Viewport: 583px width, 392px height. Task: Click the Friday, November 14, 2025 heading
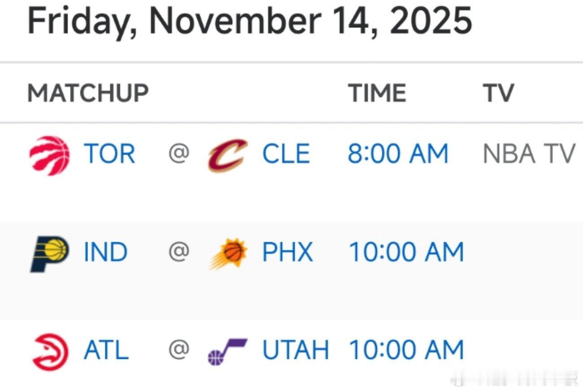[x=250, y=21]
